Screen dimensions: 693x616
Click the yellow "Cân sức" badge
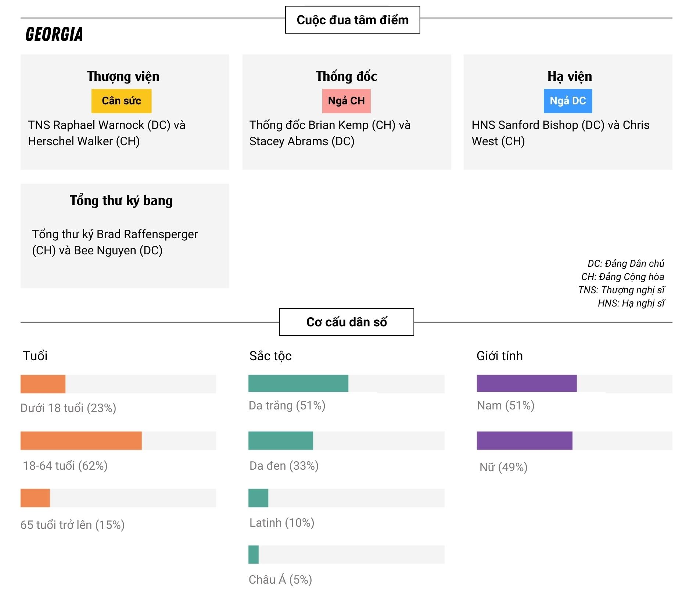point(121,101)
